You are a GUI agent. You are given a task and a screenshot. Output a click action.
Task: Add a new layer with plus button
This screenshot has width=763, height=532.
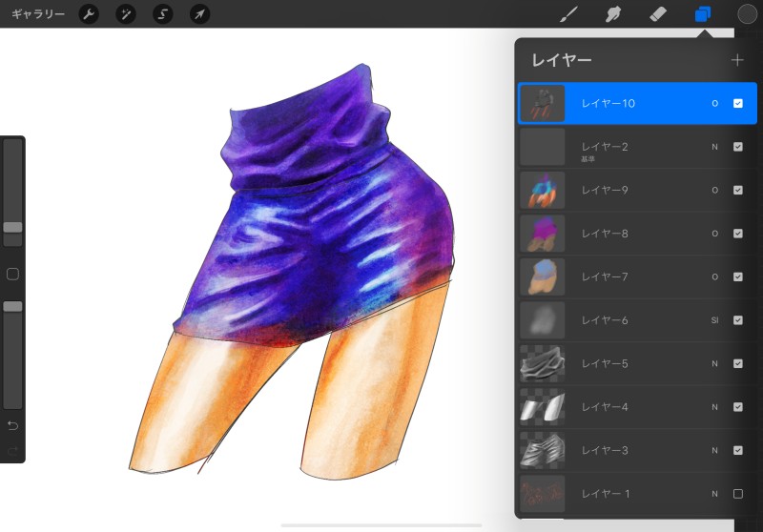737,60
